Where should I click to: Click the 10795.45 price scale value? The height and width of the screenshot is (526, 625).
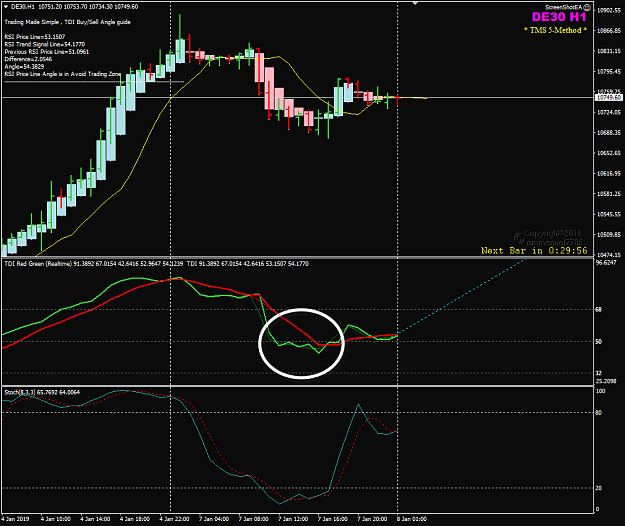pos(608,72)
